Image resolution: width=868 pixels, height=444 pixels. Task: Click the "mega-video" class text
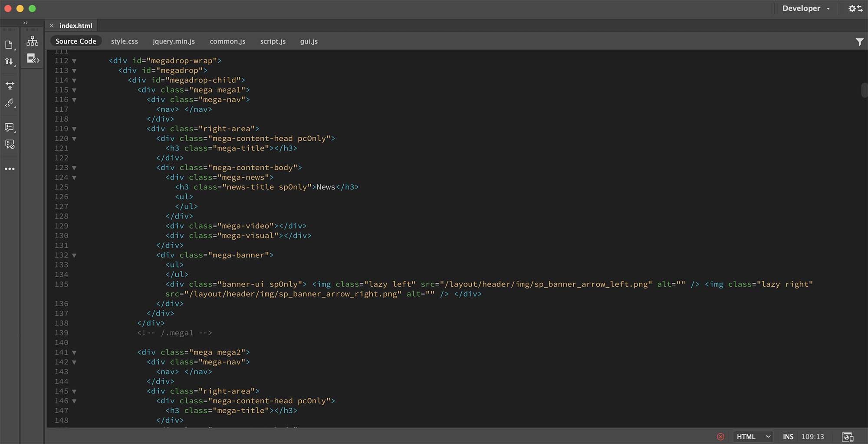245,226
